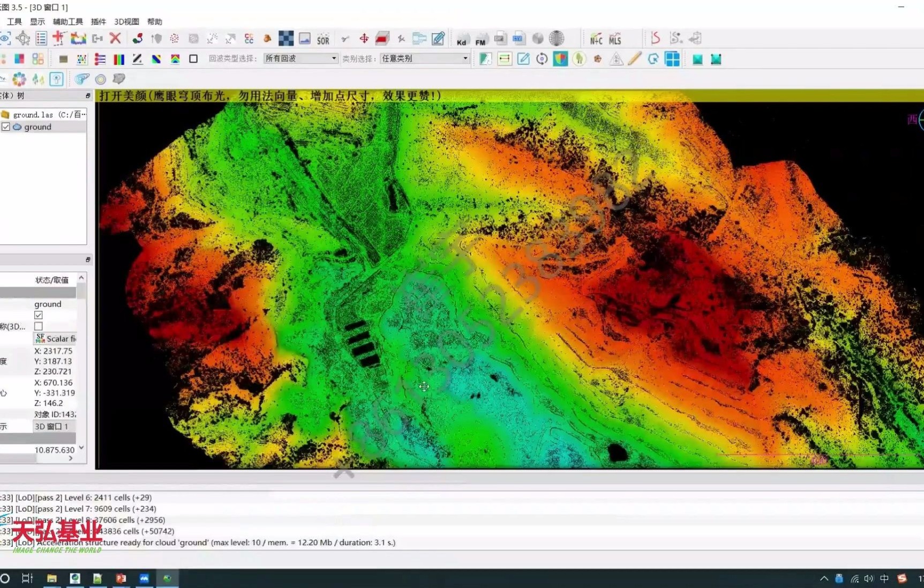Open the 3D视图 menu
This screenshot has height=588, width=924.
126,21
